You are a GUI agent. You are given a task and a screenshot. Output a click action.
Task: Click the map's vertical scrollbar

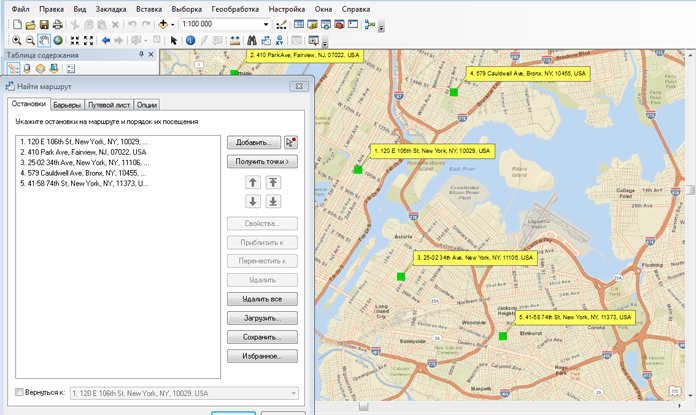[x=690, y=190]
